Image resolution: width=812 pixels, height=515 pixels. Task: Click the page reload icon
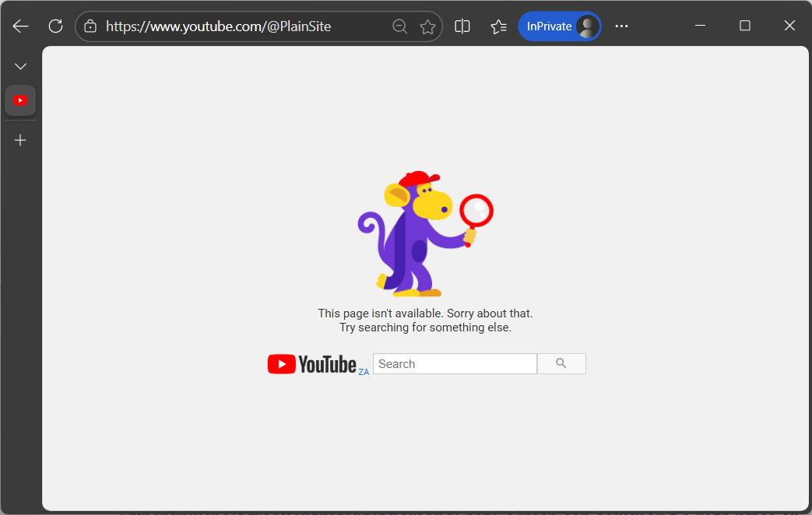55,26
